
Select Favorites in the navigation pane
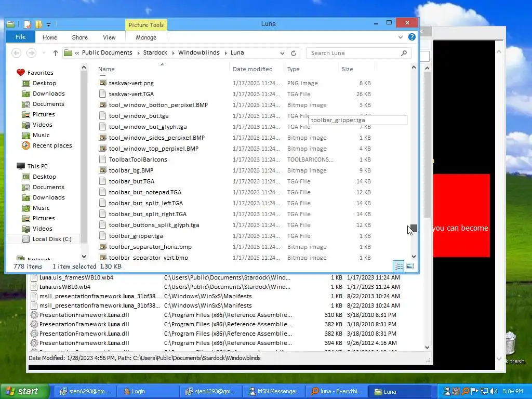(40, 73)
